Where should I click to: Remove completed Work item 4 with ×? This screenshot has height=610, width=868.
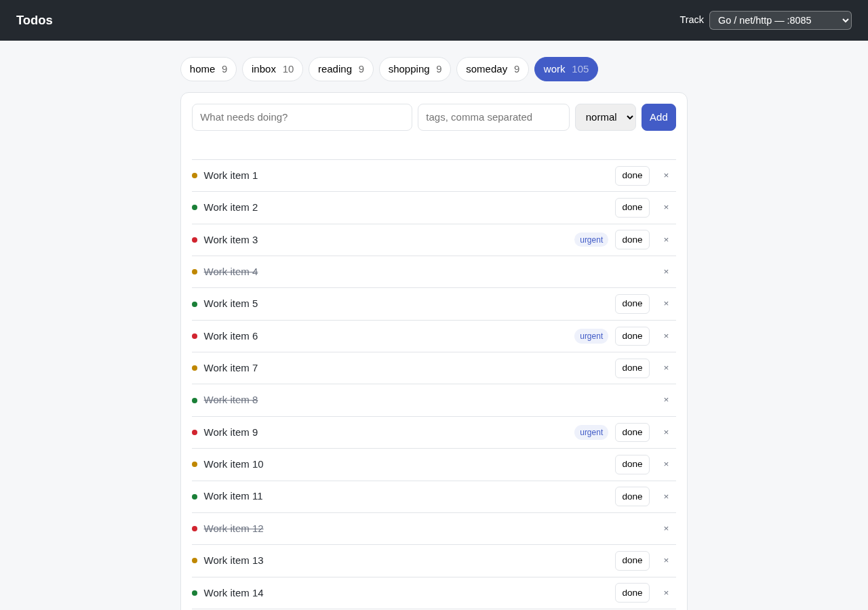click(666, 272)
